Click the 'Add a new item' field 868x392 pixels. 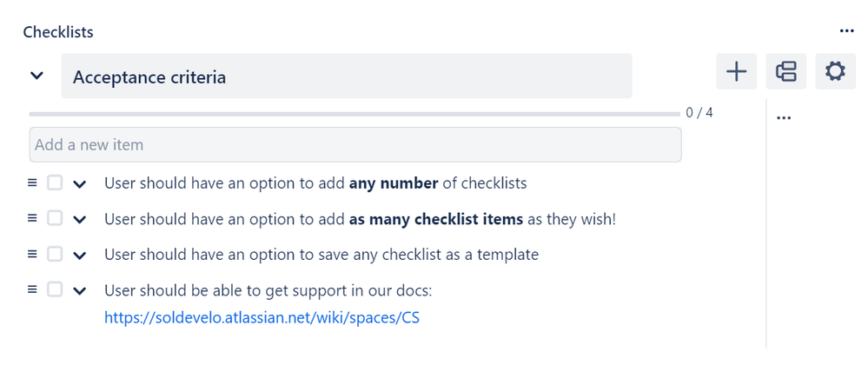point(355,145)
